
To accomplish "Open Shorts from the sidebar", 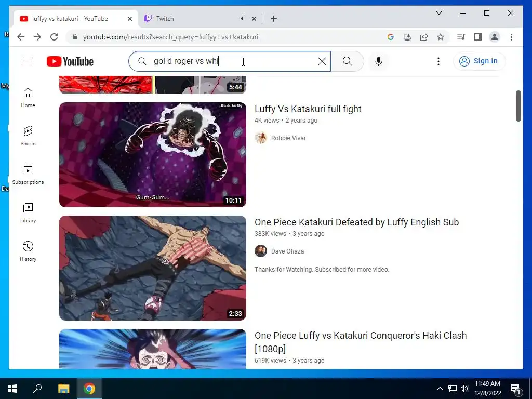I will pos(28,136).
